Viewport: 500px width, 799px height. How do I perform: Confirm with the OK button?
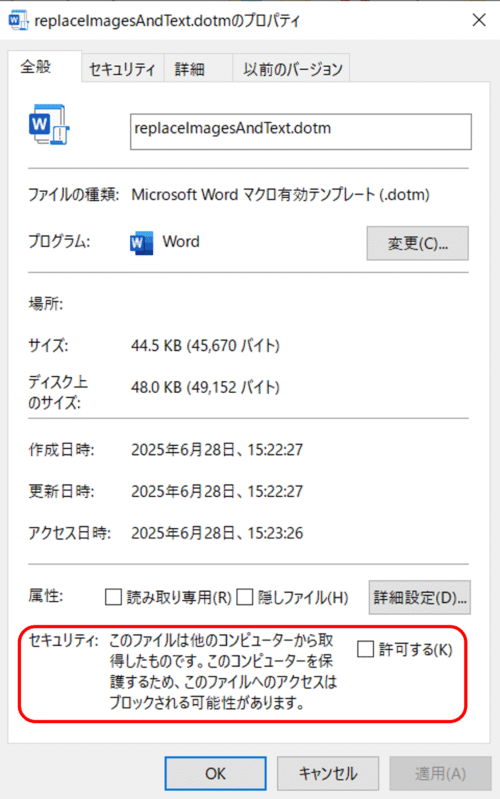[215, 774]
